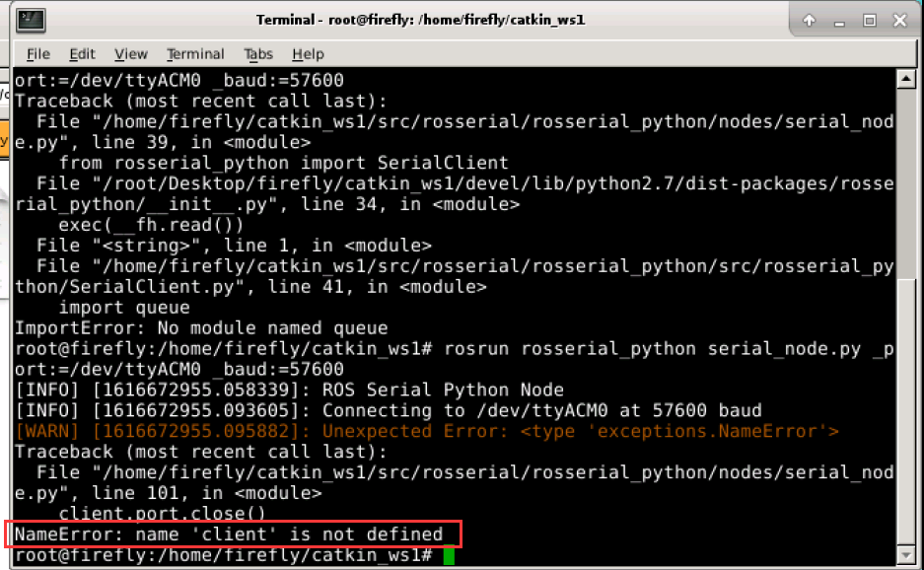924x570 pixels.
Task: Click the red-boxed NameError message line
Action: (229, 534)
